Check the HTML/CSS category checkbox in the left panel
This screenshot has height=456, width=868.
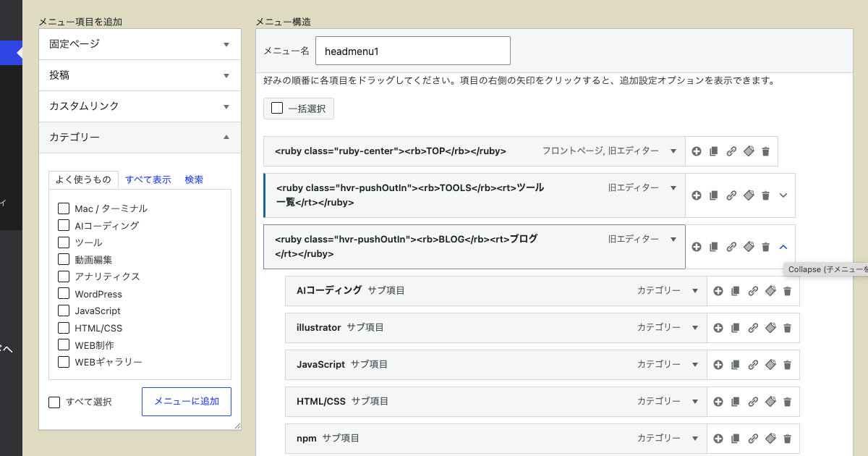pyautogui.click(x=64, y=328)
